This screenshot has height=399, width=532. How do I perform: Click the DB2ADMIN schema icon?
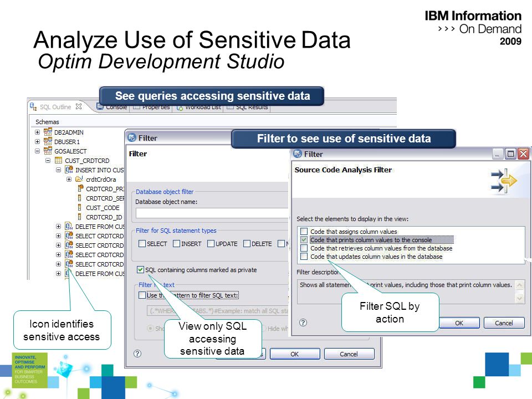coord(48,132)
